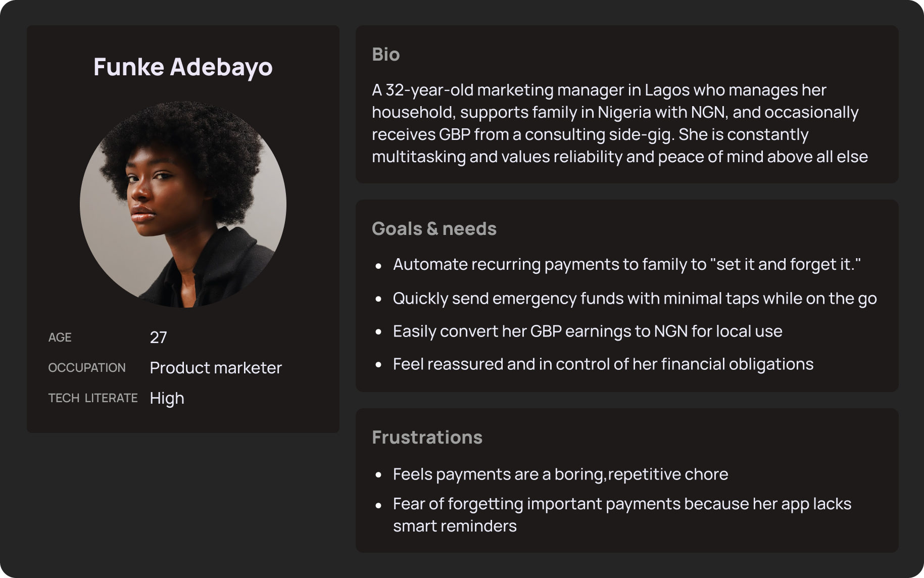This screenshot has height=578, width=924.
Task: Click the Quickly send emergency funds goal
Action: [x=635, y=298]
